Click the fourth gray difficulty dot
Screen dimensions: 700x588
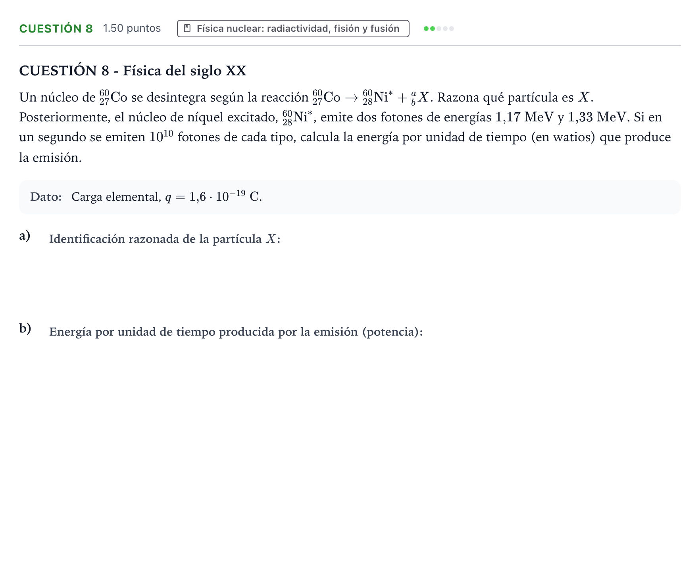[445, 29]
